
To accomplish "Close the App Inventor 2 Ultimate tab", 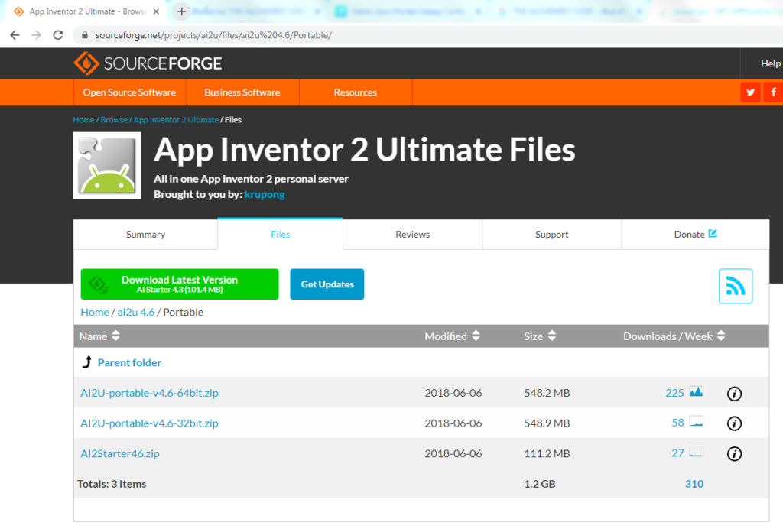I will (156, 11).
